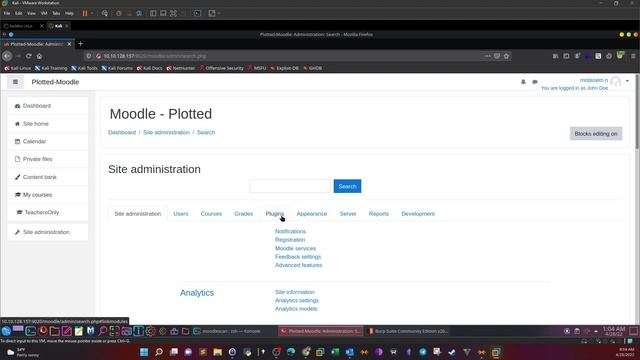The height and width of the screenshot is (360, 640).
Task: Switch to the Appearance tab
Action: point(312,213)
